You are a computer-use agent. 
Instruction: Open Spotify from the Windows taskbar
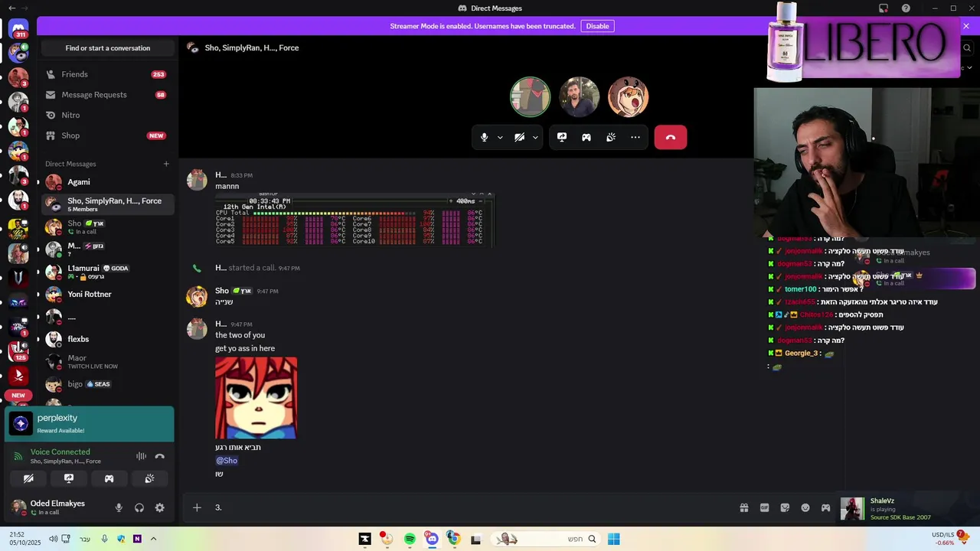[x=410, y=539]
